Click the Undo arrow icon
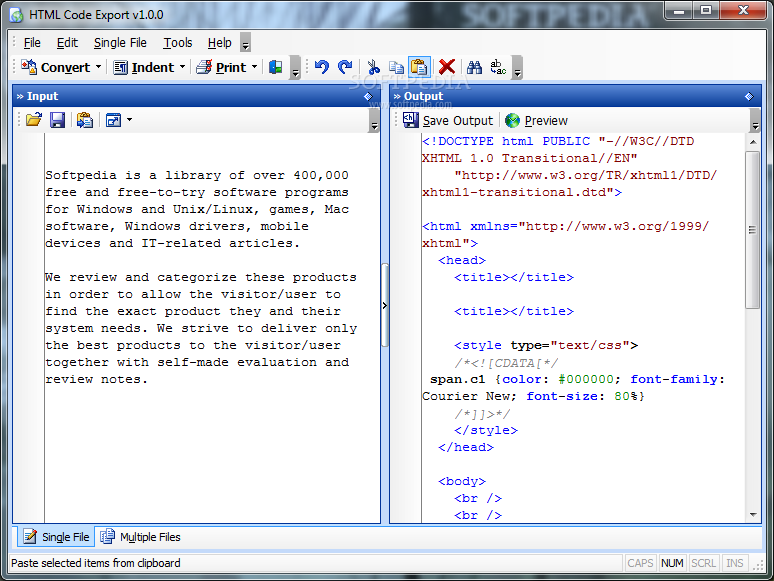774x581 pixels. click(322, 67)
